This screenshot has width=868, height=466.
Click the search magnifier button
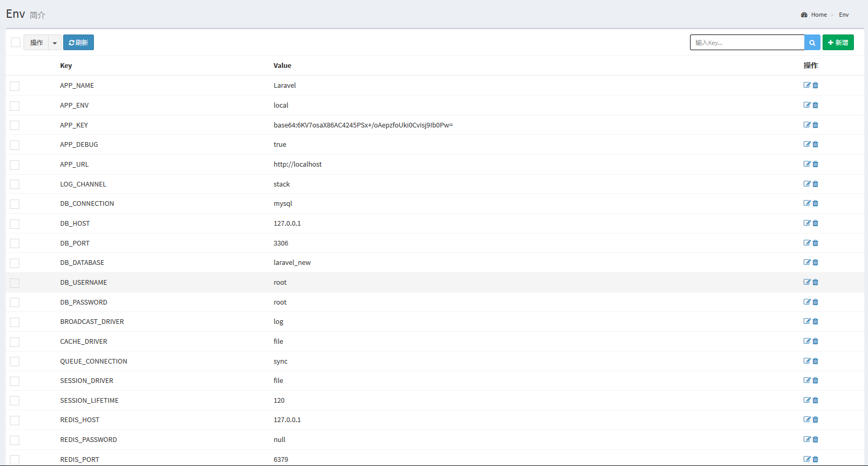[x=812, y=42]
